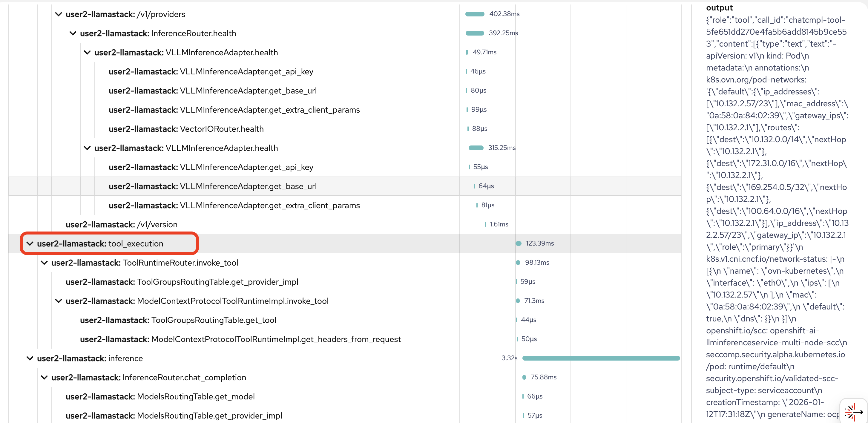Collapse ToolRuntimeRouter.invoke_tool chevron
The width and height of the screenshot is (868, 423).
pos(44,263)
